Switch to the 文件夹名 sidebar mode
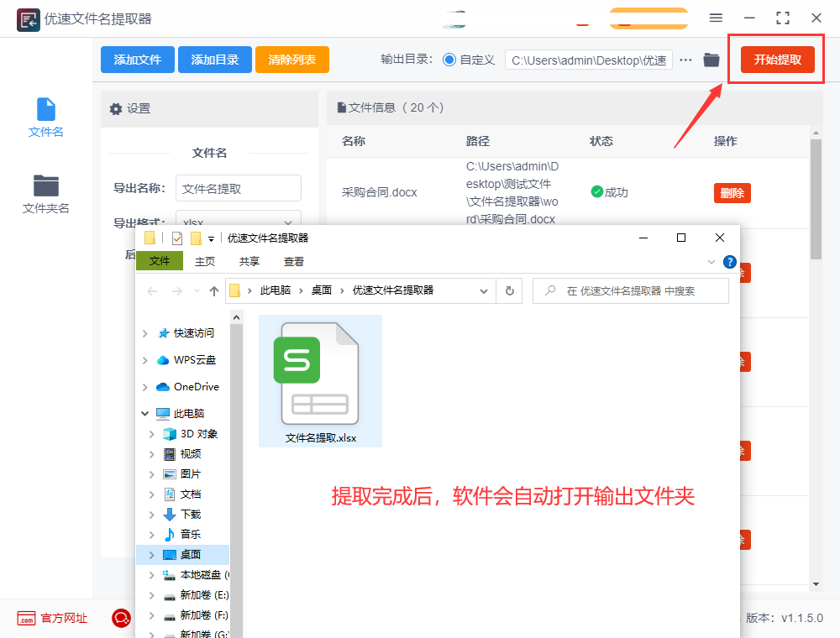Image resolution: width=840 pixels, height=638 pixels. pyautogui.click(x=46, y=194)
